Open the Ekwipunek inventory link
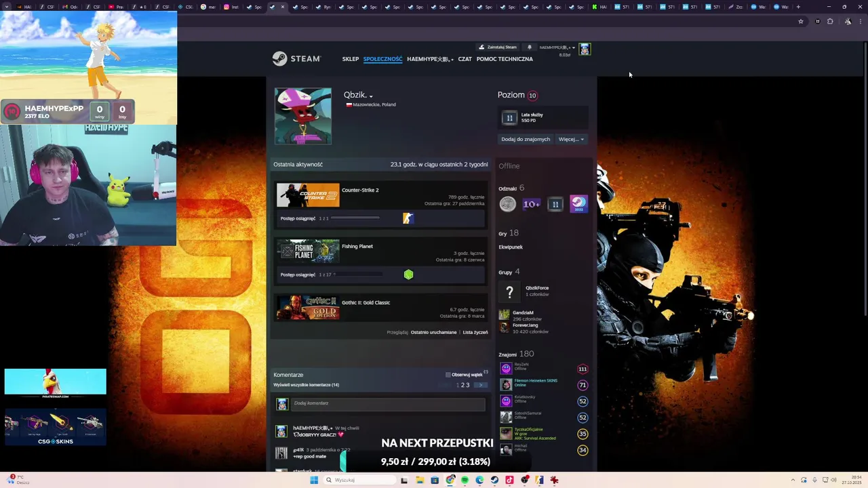This screenshot has width=868, height=488. 511,247
